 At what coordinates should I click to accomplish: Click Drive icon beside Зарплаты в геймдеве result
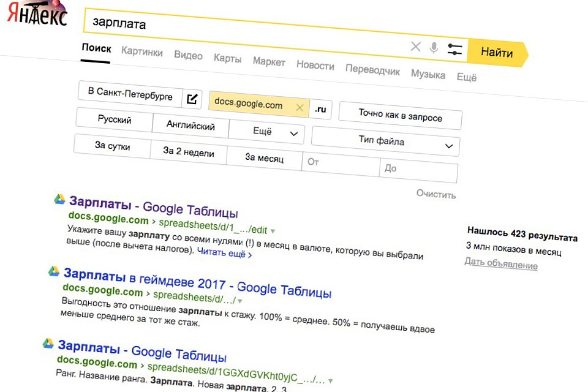[54, 271]
